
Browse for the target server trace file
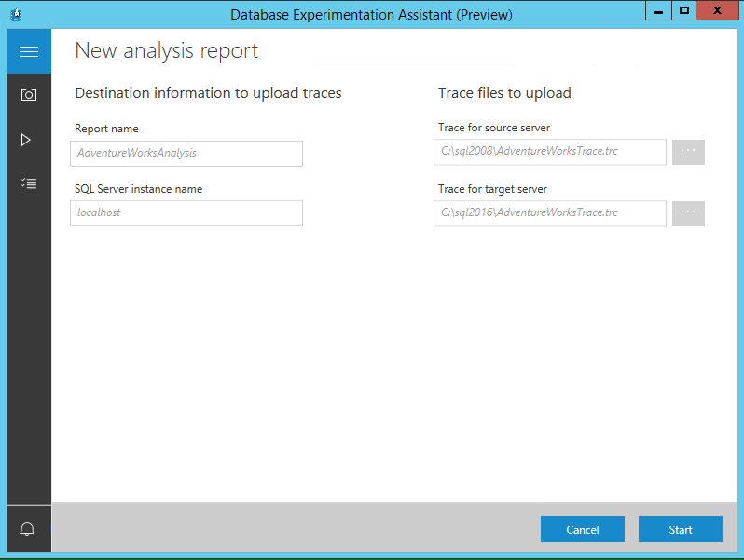[688, 213]
